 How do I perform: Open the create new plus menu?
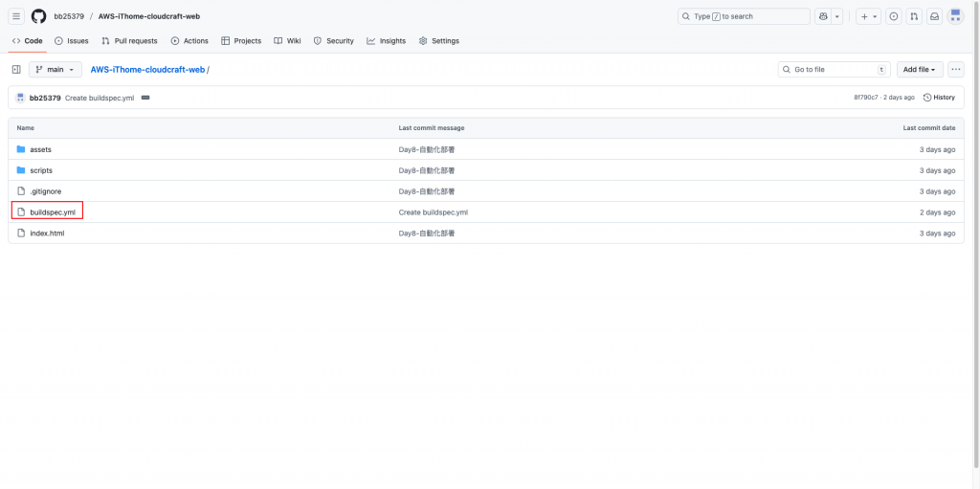868,16
